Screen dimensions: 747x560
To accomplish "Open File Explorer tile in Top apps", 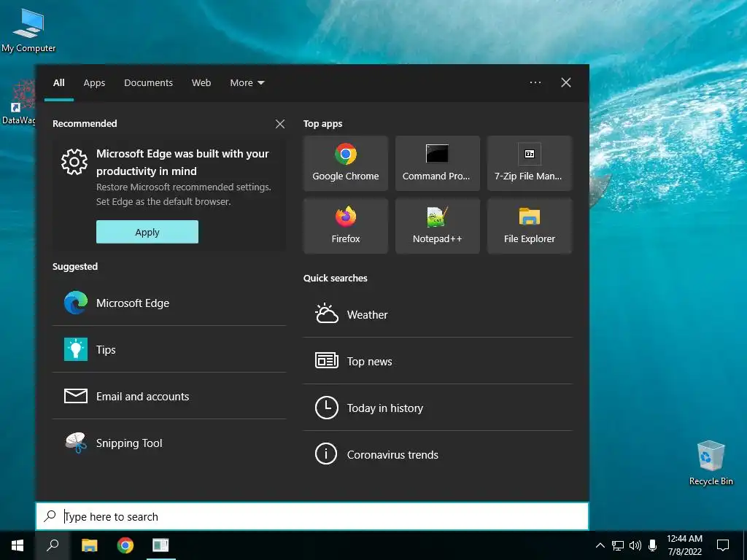I will tap(530, 226).
